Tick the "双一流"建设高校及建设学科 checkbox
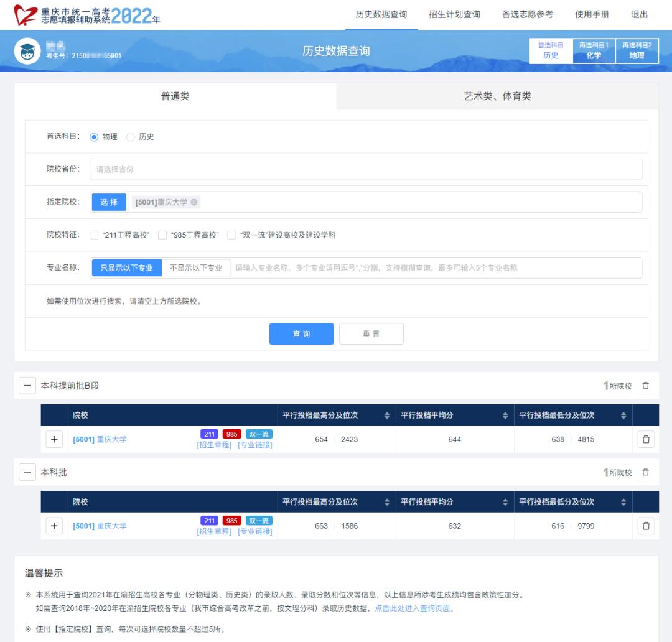The width and height of the screenshot is (672, 642). click(231, 235)
